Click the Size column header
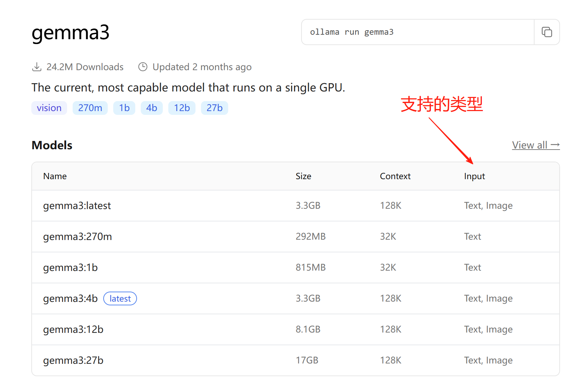581x392 pixels. point(304,176)
